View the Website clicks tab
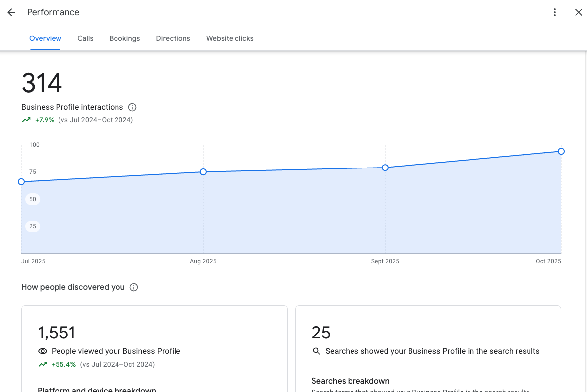587x392 pixels. (230, 38)
